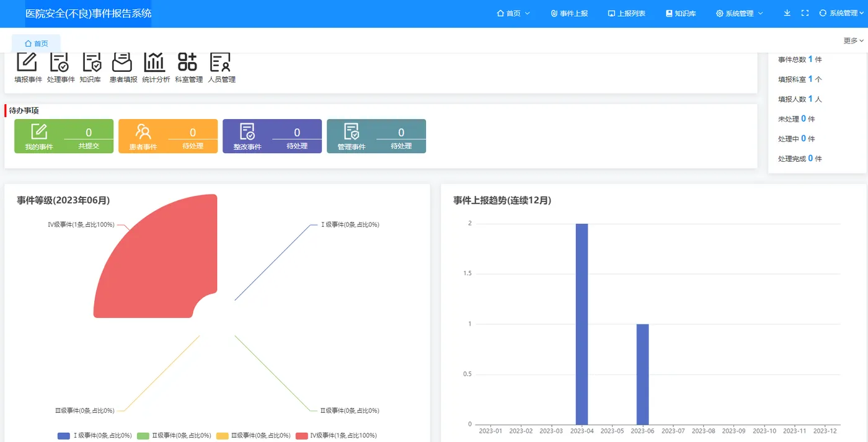
Task: Switch to the 首页 page tab
Action: pos(36,43)
